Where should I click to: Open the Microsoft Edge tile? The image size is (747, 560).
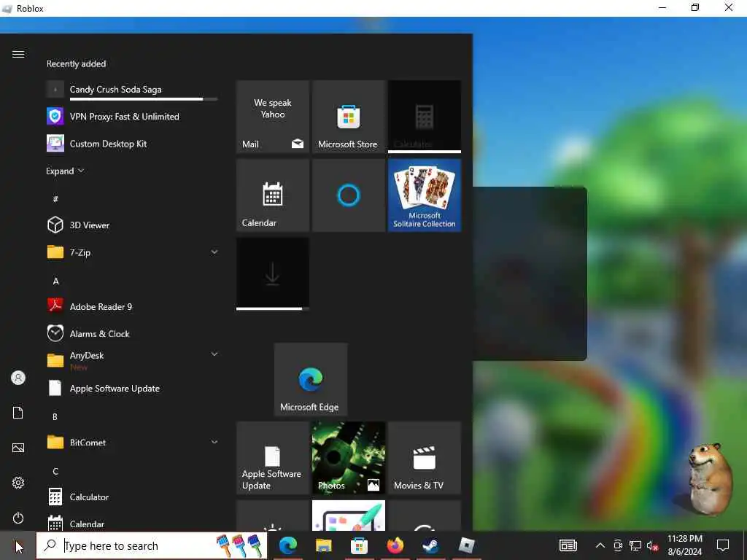(311, 379)
